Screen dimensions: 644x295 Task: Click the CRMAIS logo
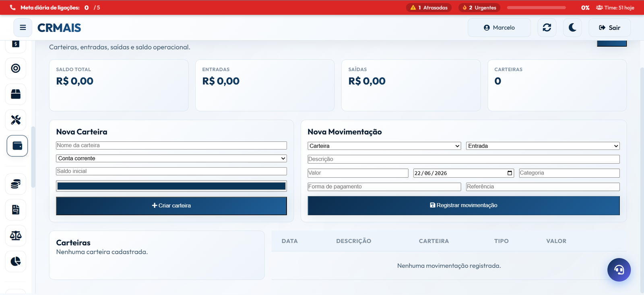pos(59,28)
